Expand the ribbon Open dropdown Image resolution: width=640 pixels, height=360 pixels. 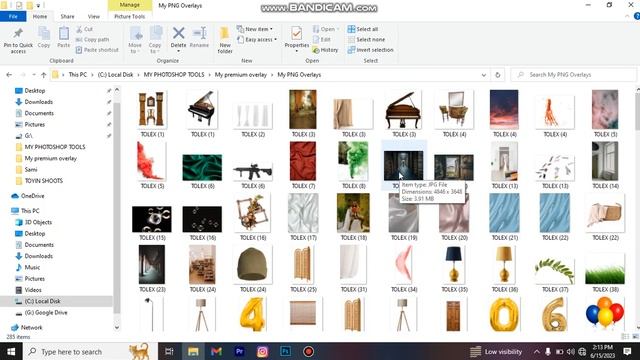(326, 29)
